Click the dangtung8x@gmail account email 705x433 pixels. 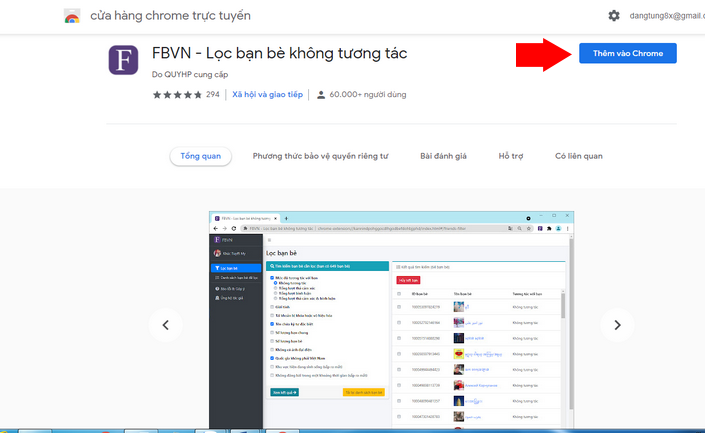coord(667,16)
